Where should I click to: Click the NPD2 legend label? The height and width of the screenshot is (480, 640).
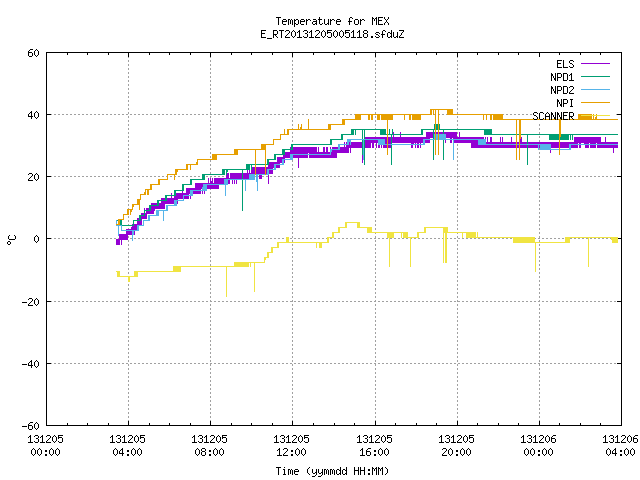click(562, 90)
